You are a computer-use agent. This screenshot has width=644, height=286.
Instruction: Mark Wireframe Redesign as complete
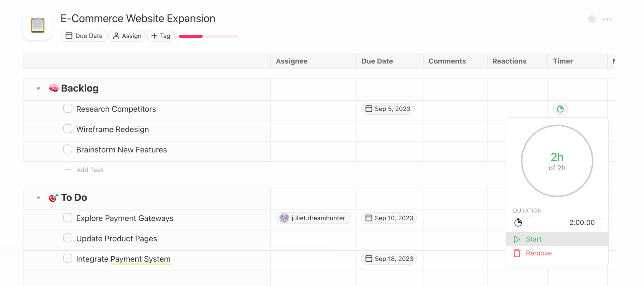[x=68, y=129]
